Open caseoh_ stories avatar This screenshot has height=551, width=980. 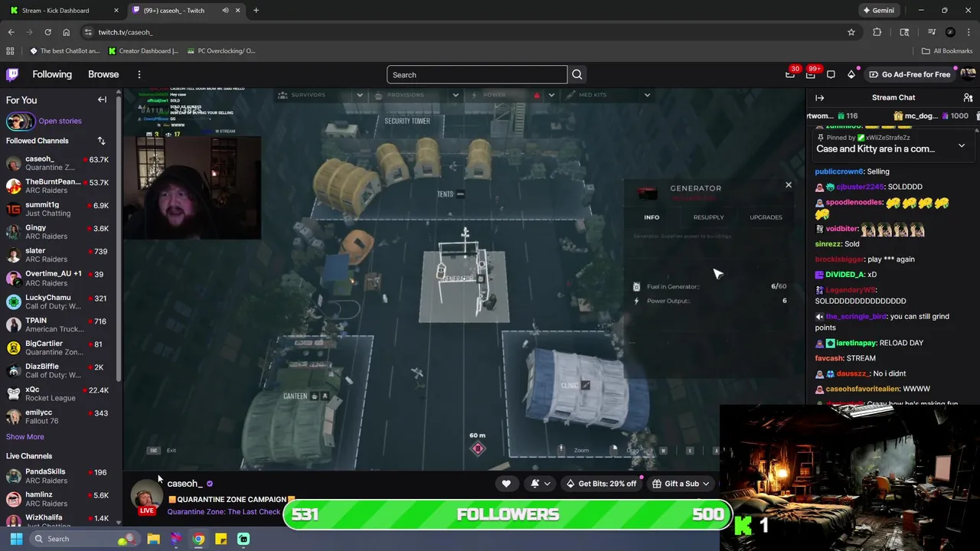tap(19, 121)
